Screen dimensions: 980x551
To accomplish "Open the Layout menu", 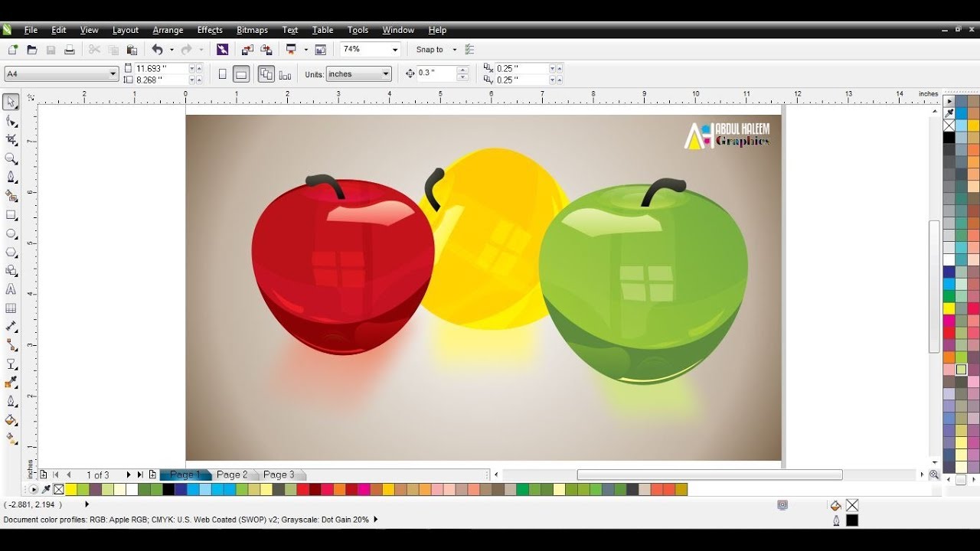I will [126, 30].
